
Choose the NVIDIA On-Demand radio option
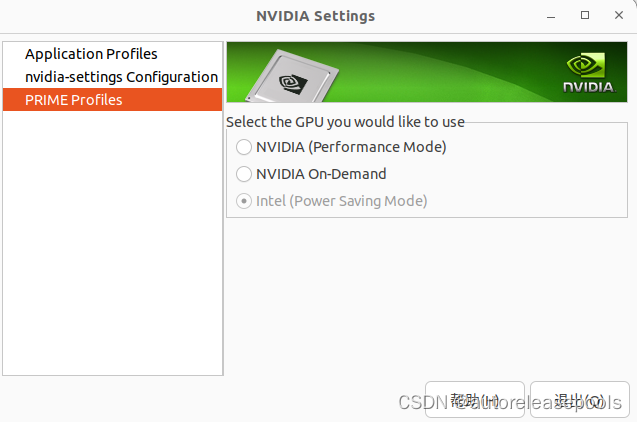[x=244, y=174]
